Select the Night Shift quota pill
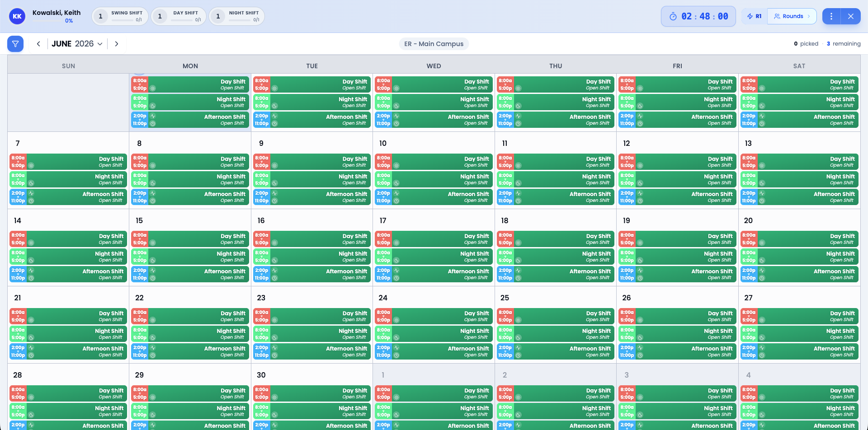The width and height of the screenshot is (868, 430). 236,16
